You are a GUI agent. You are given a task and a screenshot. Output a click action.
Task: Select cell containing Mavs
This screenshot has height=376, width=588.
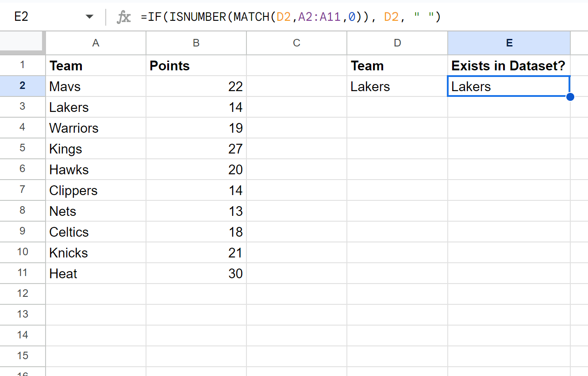(96, 86)
